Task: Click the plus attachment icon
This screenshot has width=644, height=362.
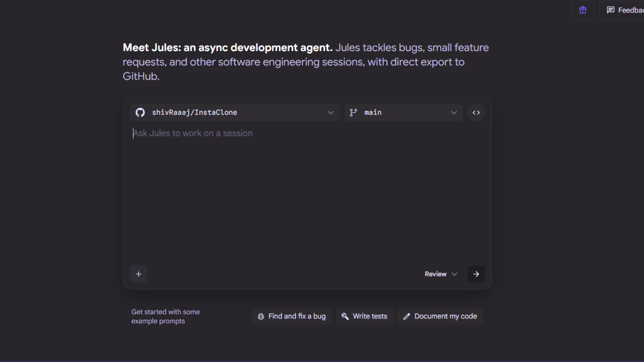Action: pyautogui.click(x=139, y=274)
